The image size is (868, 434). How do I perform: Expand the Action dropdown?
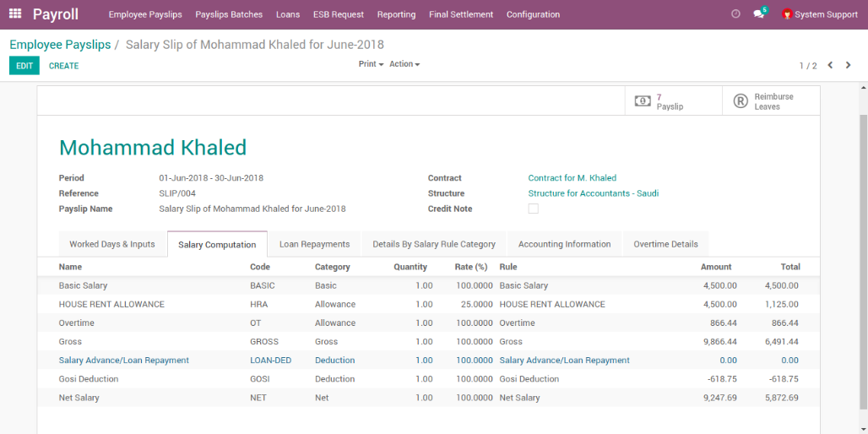(x=404, y=64)
